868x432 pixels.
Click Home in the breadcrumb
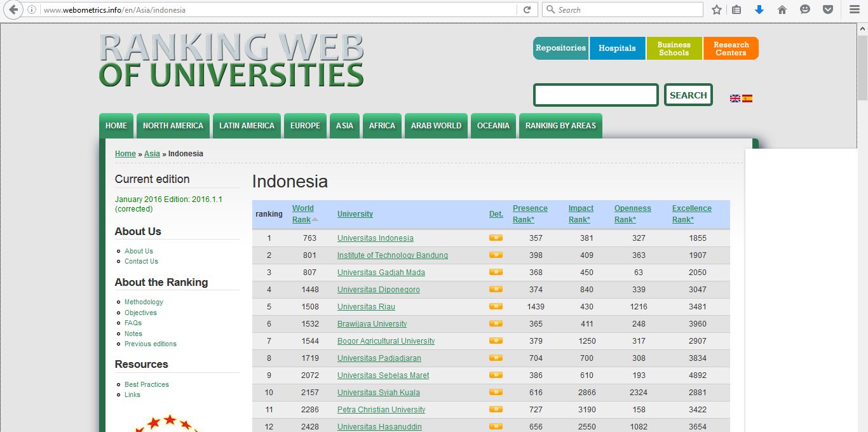click(125, 154)
